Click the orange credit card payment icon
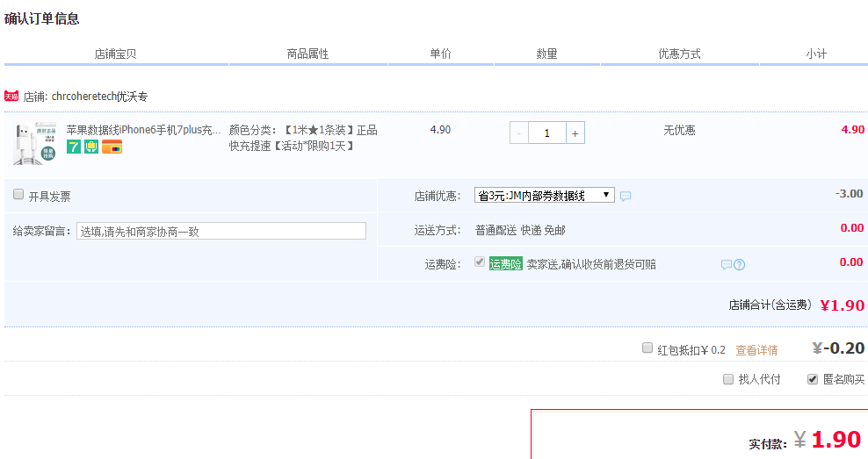This screenshot has height=459, width=868. pos(112,147)
